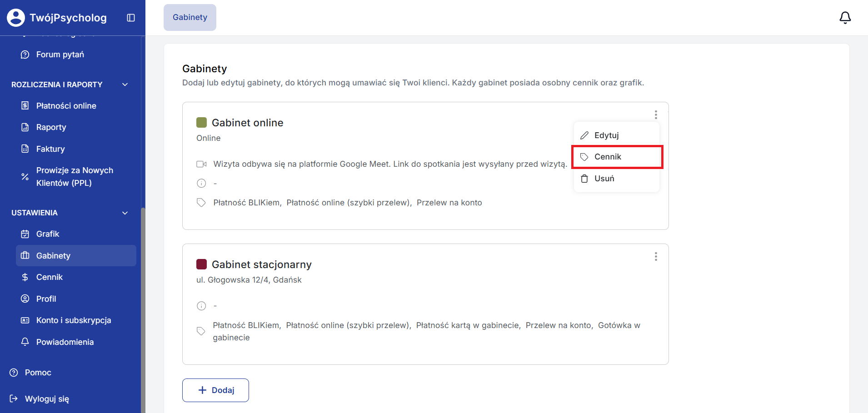Collapse the Ustawienia section chevron
The image size is (868, 413).
pos(125,213)
